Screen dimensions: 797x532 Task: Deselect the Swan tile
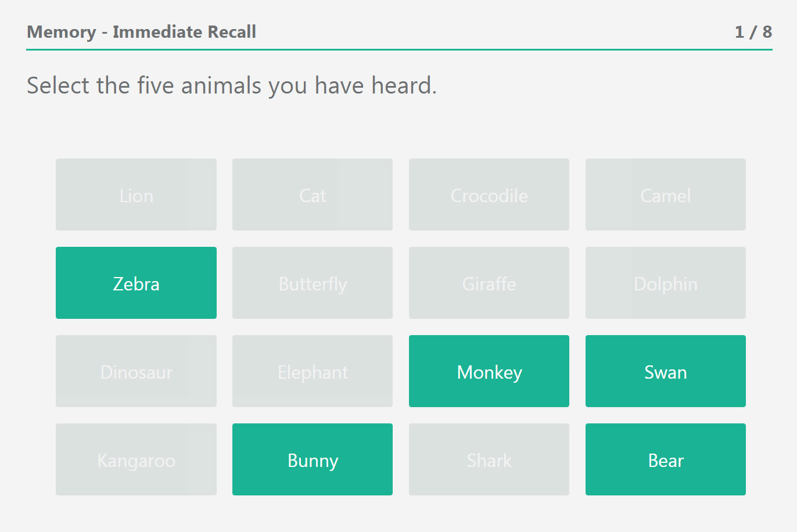pyautogui.click(x=665, y=371)
